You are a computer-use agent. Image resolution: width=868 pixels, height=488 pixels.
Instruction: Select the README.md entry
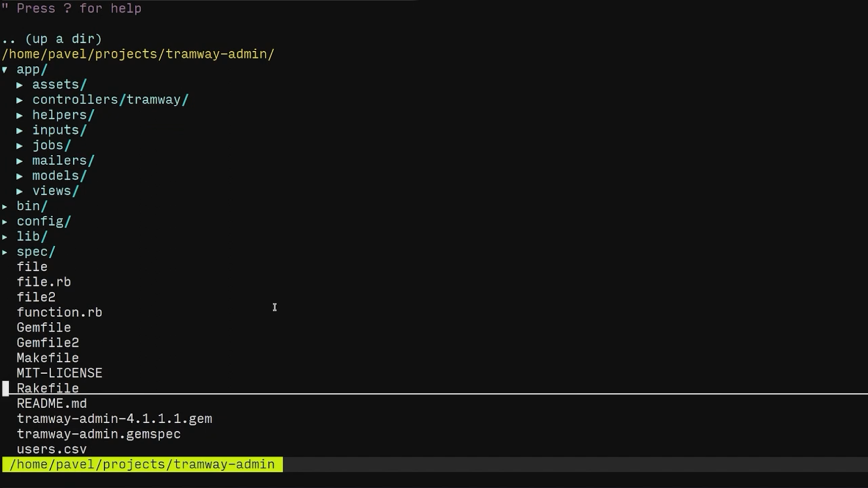point(52,403)
